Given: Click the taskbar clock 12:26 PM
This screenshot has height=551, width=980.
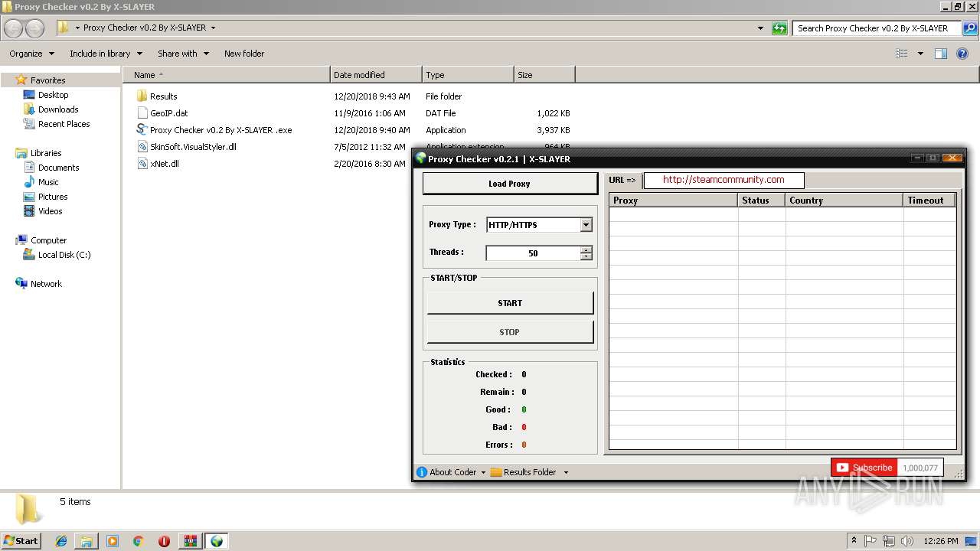Looking at the screenshot, I should point(941,541).
